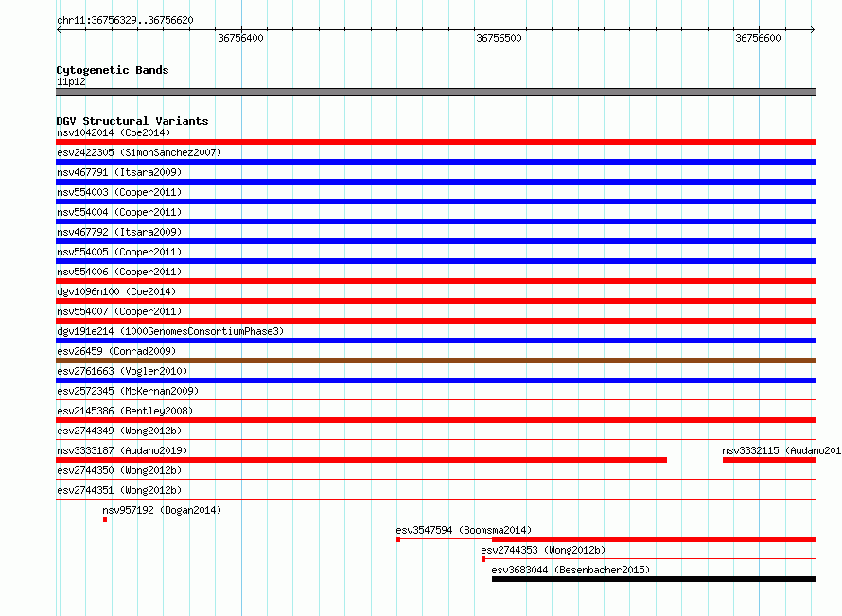Open variant nsv1042014 (Coe2014) label

point(114,132)
